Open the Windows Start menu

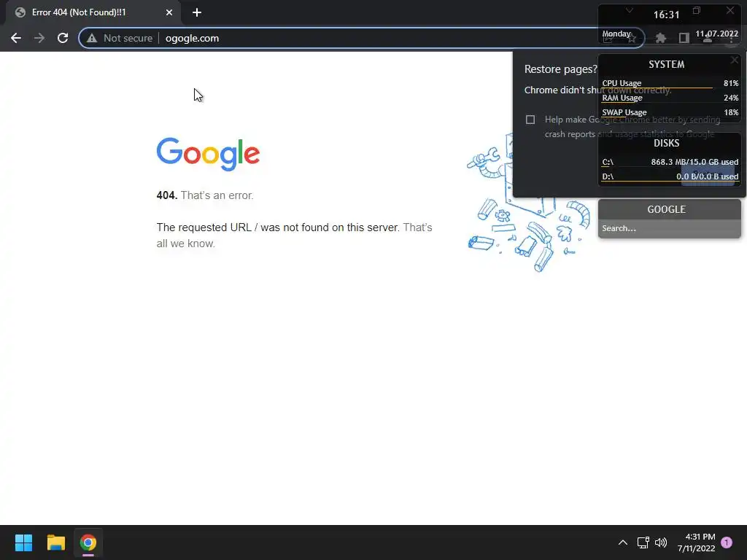(x=23, y=542)
